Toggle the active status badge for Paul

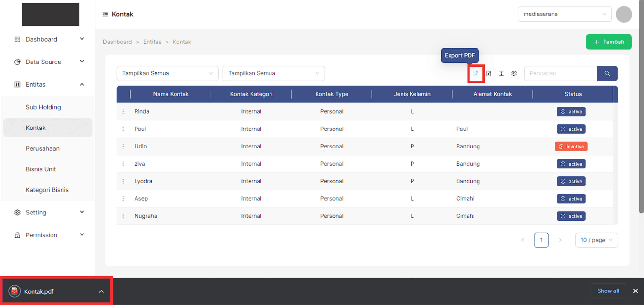click(x=571, y=129)
